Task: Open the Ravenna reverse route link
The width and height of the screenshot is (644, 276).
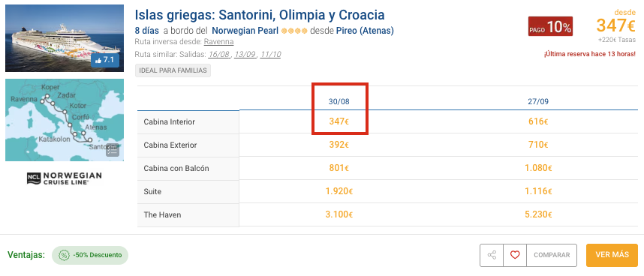Action: (x=218, y=42)
